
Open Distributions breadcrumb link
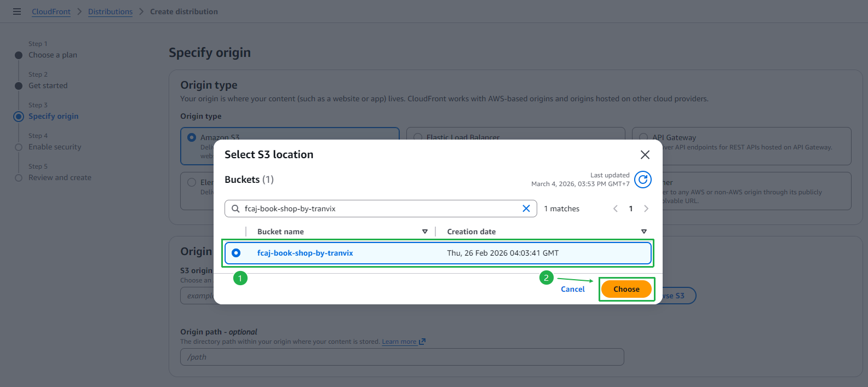110,11
